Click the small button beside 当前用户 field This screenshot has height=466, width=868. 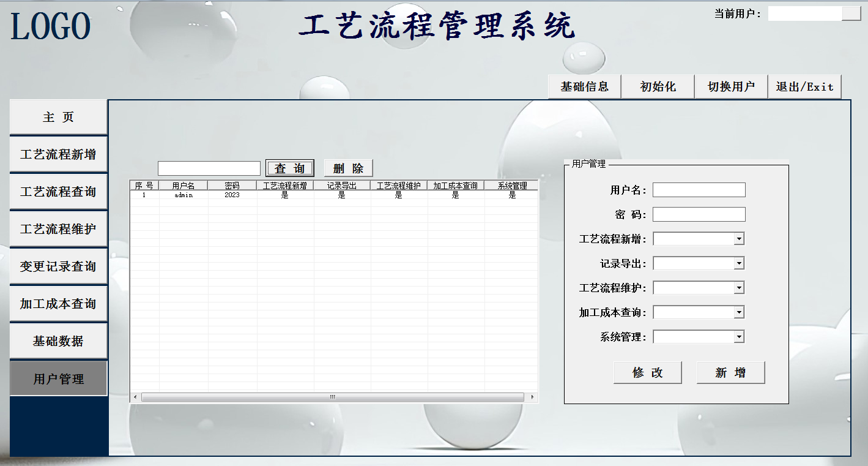tap(851, 13)
